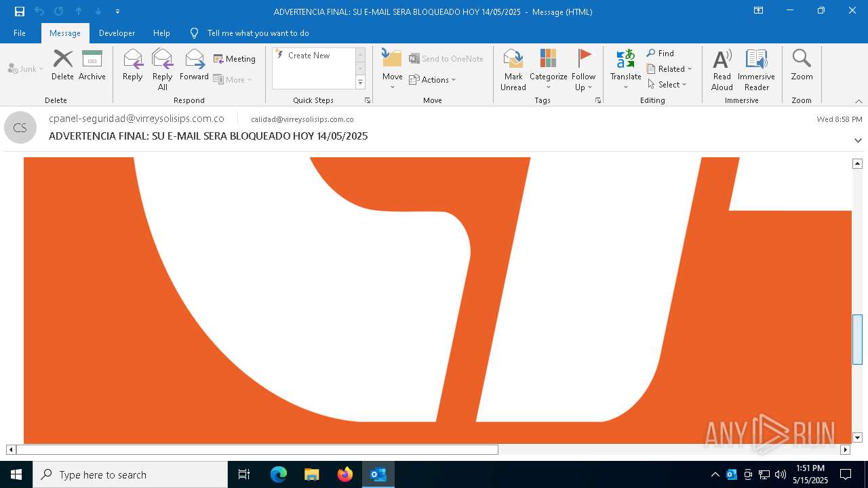The width and height of the screenshot is (868, 488).
Task: Click vertical scrollbar up arrow
Action: tap(857, 163)
